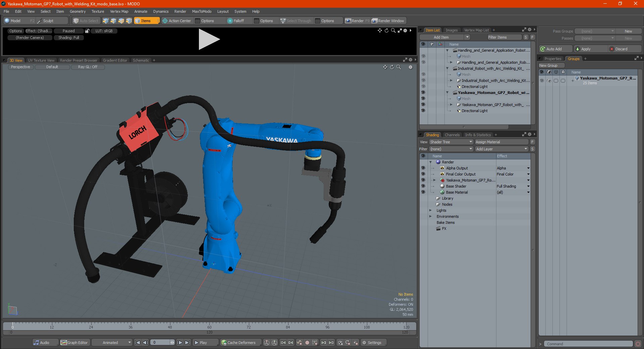Step to next frame control
Image resolution: width=644 pixels, height=349 pixels.
pos(180,343)
